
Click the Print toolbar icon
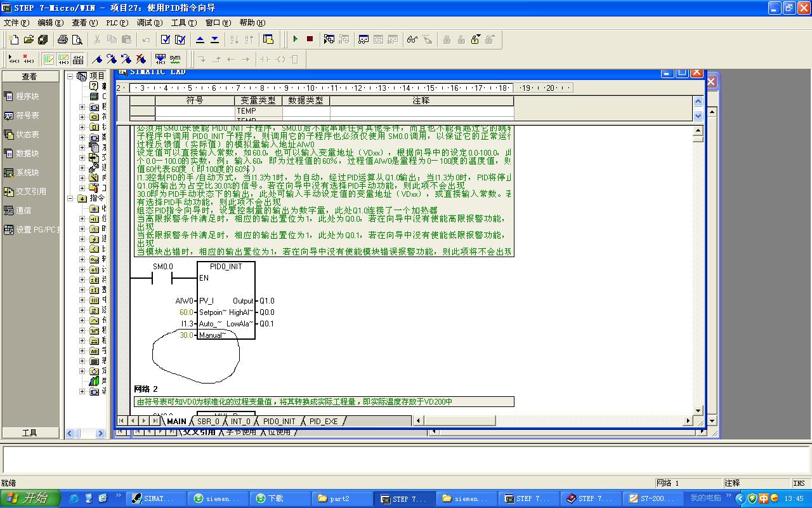point(63,39)
